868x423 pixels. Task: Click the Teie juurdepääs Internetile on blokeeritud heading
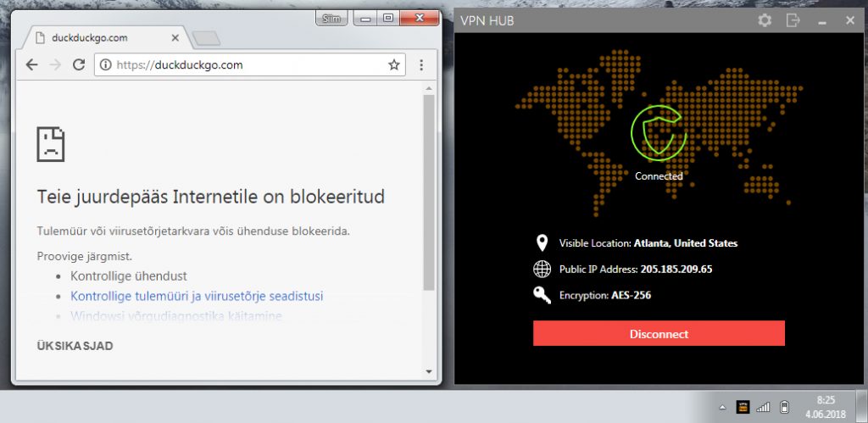click(210, 197)
